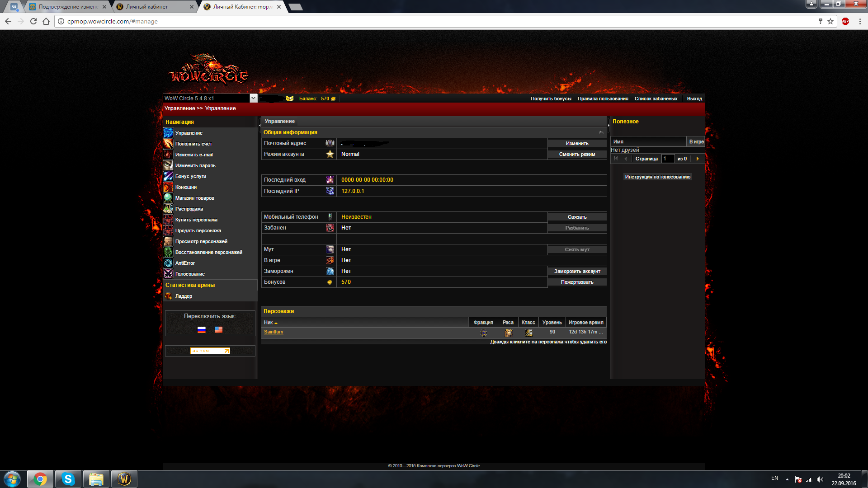868x488 pixels.
Task: Open the Saintfury character link
Action: [274, 332]
